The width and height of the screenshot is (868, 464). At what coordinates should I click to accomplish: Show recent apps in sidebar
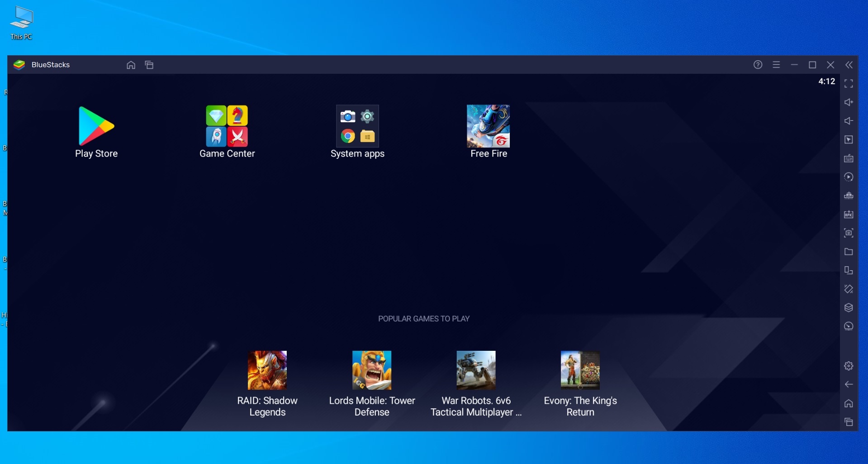click(x=849, y=422)
